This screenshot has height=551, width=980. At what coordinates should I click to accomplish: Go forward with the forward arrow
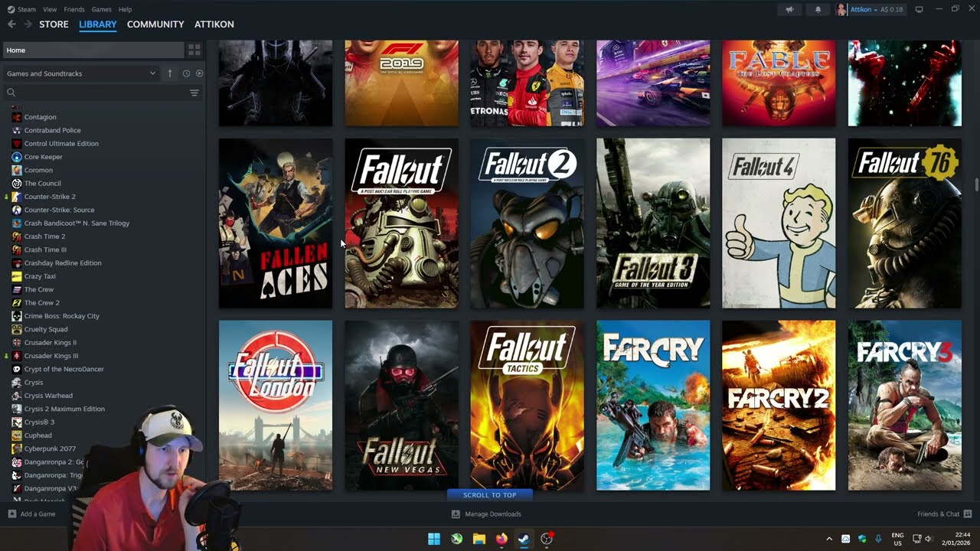click(28, 24)
